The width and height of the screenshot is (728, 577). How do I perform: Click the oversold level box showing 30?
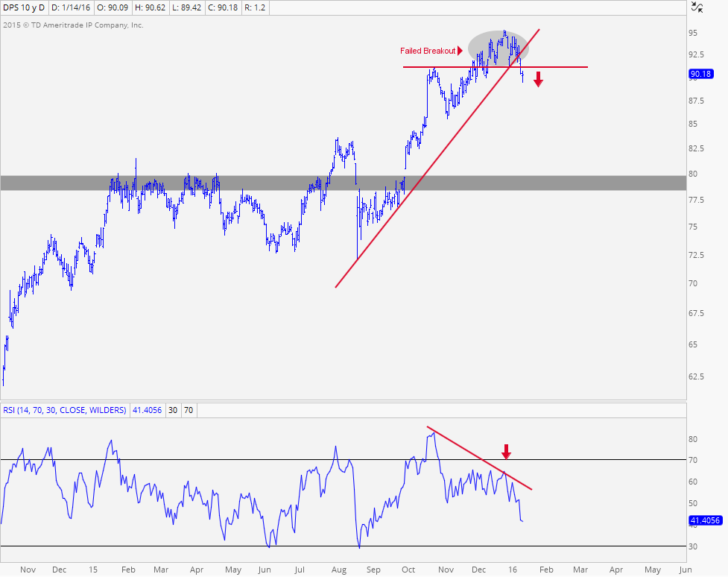click(x=173, y=410)
